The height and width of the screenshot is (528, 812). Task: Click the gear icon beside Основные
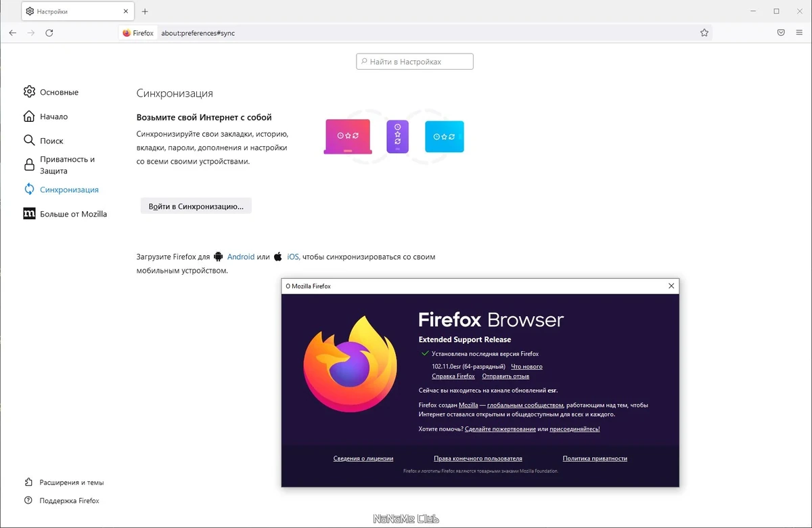point(29,91)
